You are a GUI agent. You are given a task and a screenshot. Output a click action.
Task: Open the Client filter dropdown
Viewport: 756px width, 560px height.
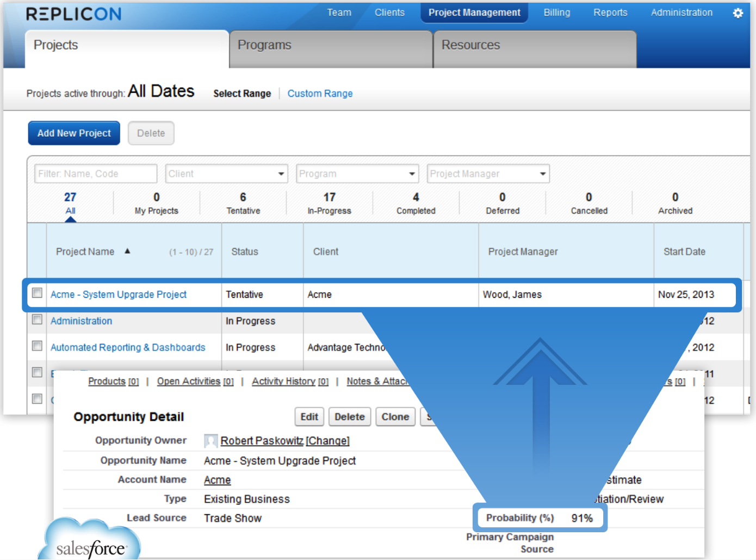[226, 174]
